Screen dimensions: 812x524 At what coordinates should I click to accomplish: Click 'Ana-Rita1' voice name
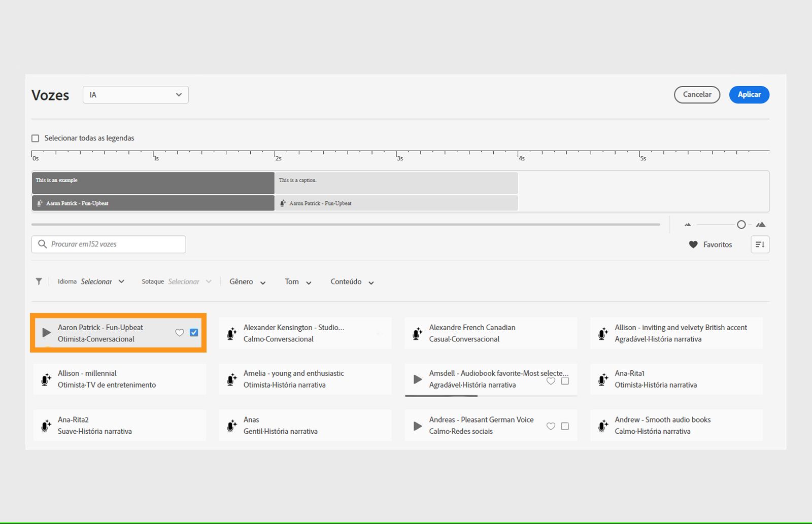(x=629, y=373)
